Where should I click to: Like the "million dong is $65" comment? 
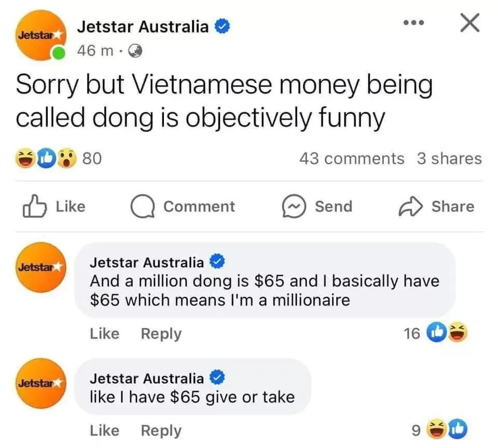(104, 333)
